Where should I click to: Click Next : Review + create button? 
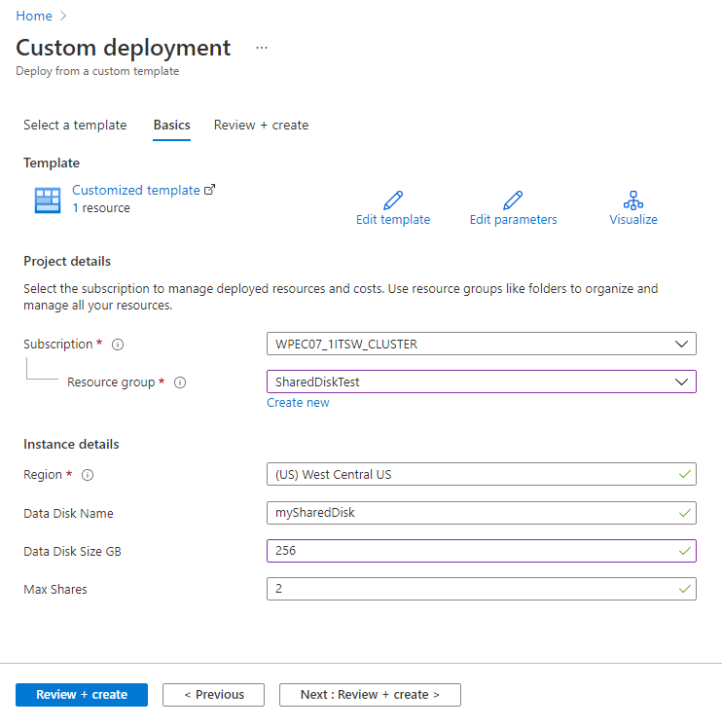click(370, 695)
